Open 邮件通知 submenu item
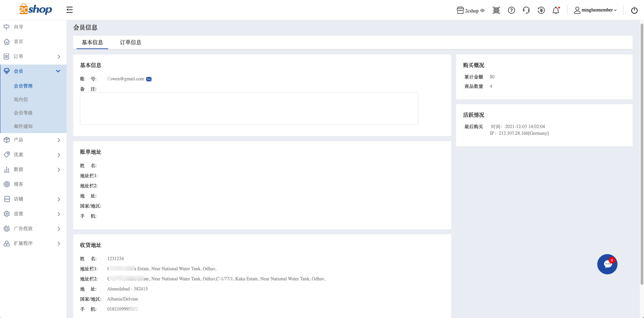Screen dimensions: 644x318 [23, 126]
